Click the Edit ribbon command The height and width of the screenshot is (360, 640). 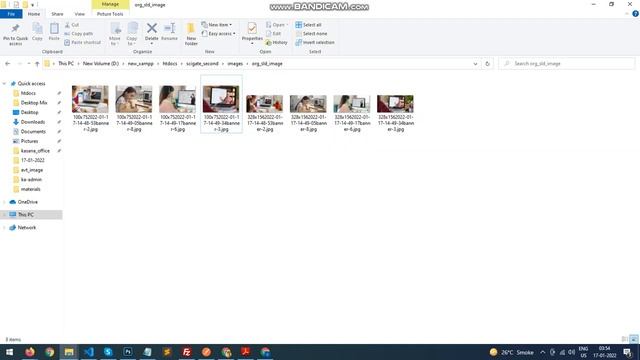273,33
